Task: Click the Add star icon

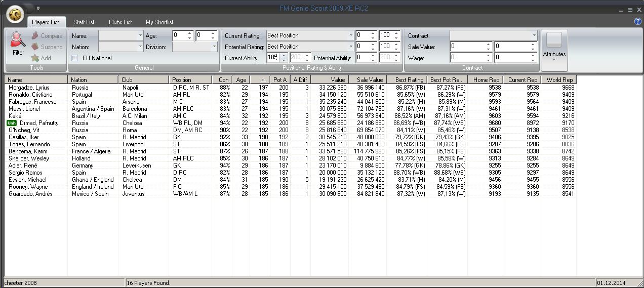Action: click(35, 58)
